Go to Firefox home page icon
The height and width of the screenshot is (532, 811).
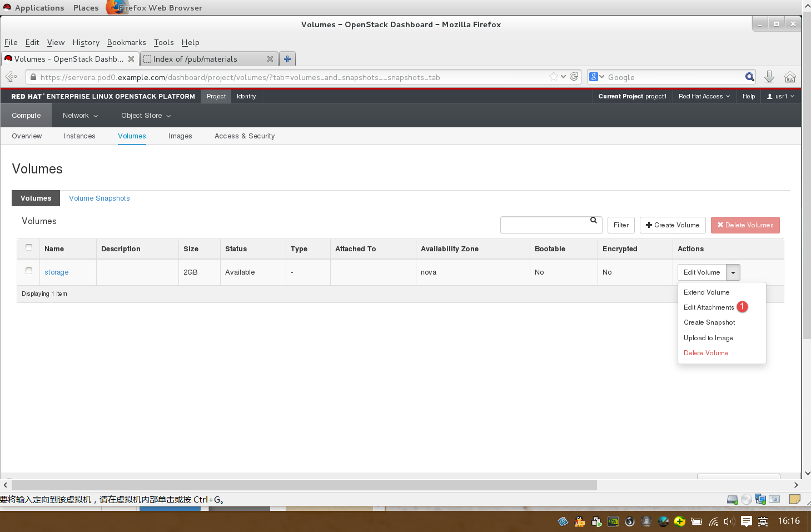pyautogui.click(x=790, y=77)
